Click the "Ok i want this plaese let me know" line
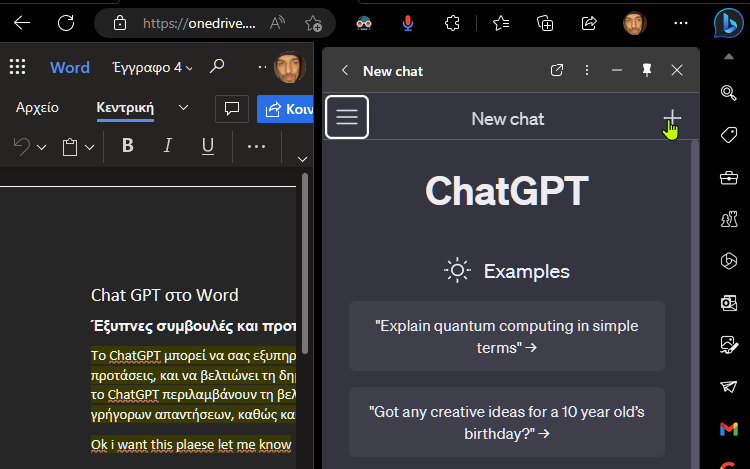The height and width of the screenshot is (469, 750). (191, 445)
